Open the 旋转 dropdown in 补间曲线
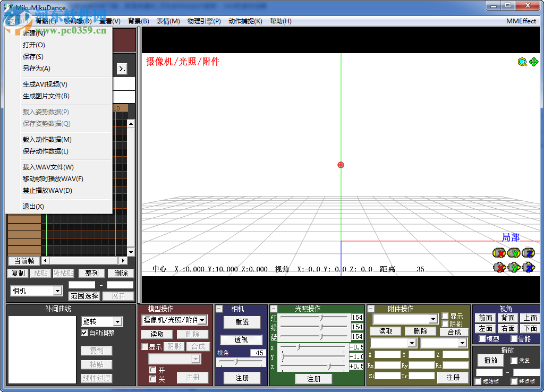 [118, 321]
